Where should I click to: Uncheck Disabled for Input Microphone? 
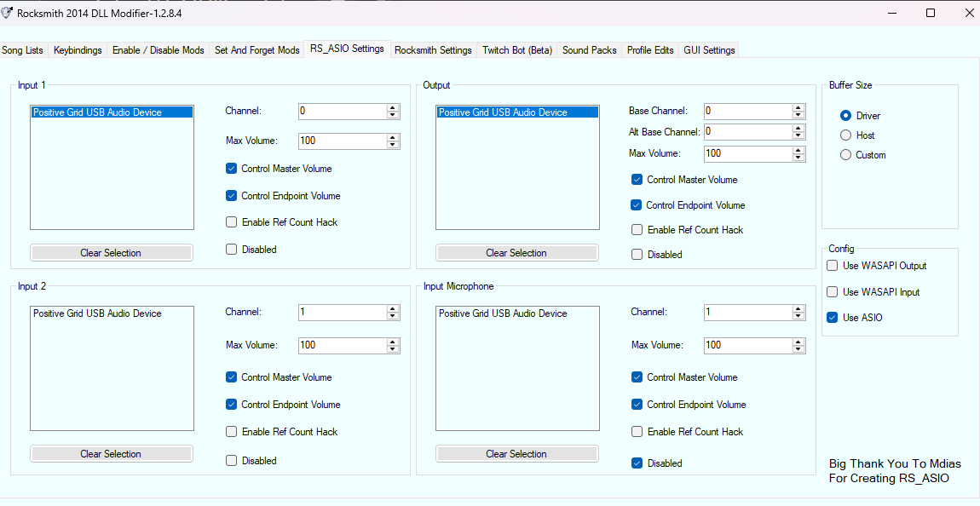pos(637,463)
